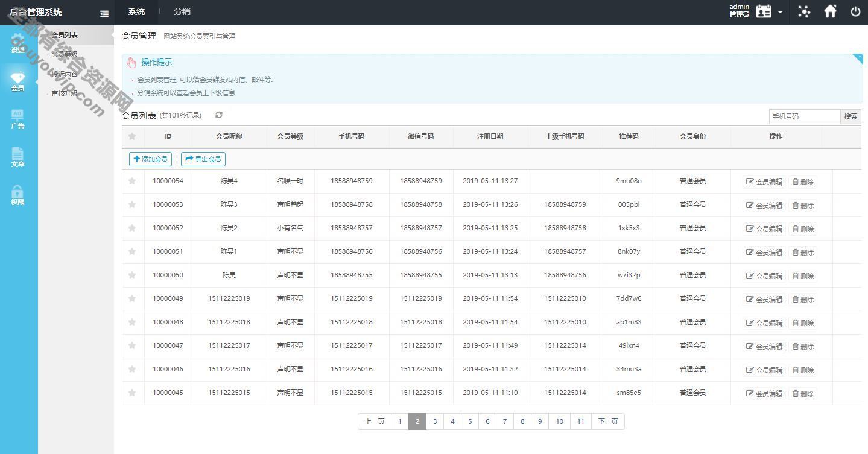Delete member 10000045 row

pyautogui.click(x=803, y=393)
